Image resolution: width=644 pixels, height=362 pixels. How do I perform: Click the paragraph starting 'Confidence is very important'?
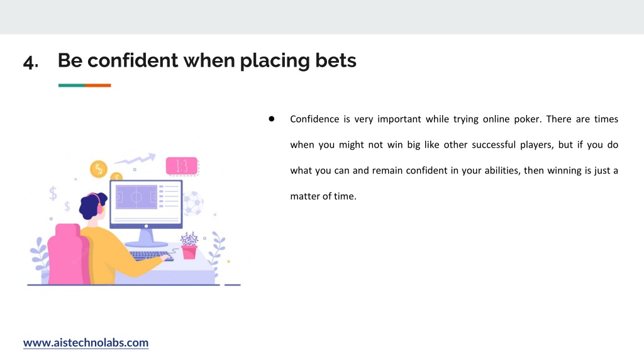pos(454,158)
